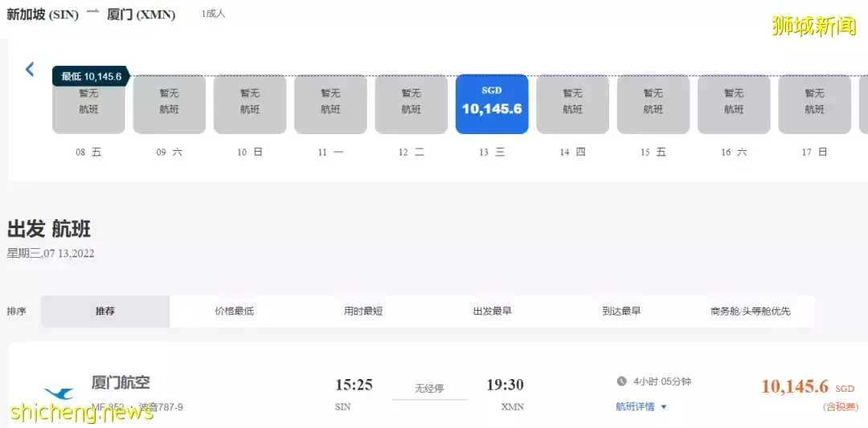Switch to the 推荐 sort tab
This screenshot has height=428, width=868.
tap(105, 312)
